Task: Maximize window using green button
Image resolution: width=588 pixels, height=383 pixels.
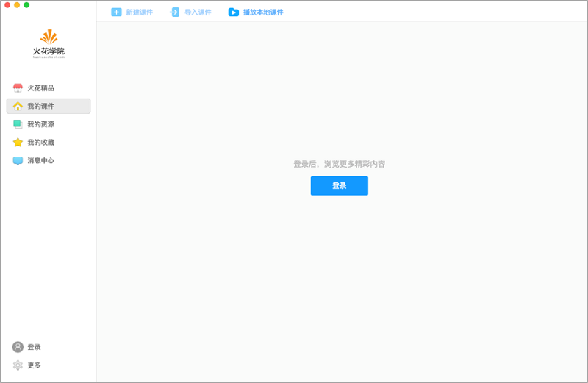Action: [26, 5]
